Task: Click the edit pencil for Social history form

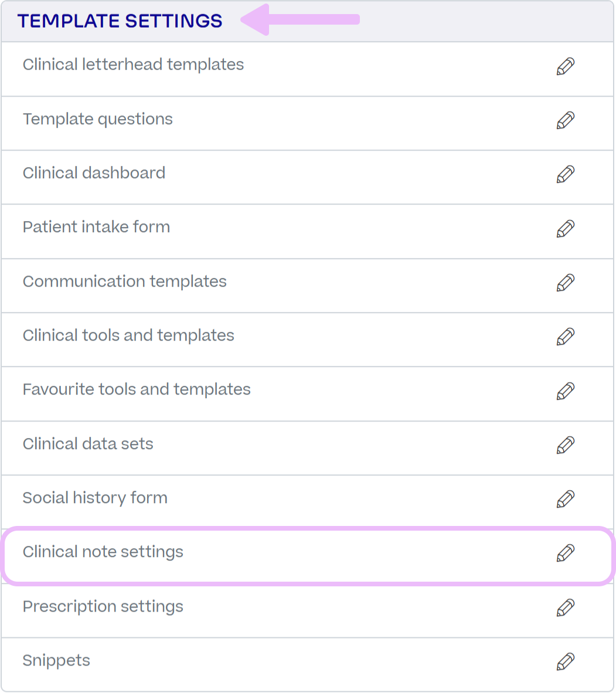Action: (566, 498)
